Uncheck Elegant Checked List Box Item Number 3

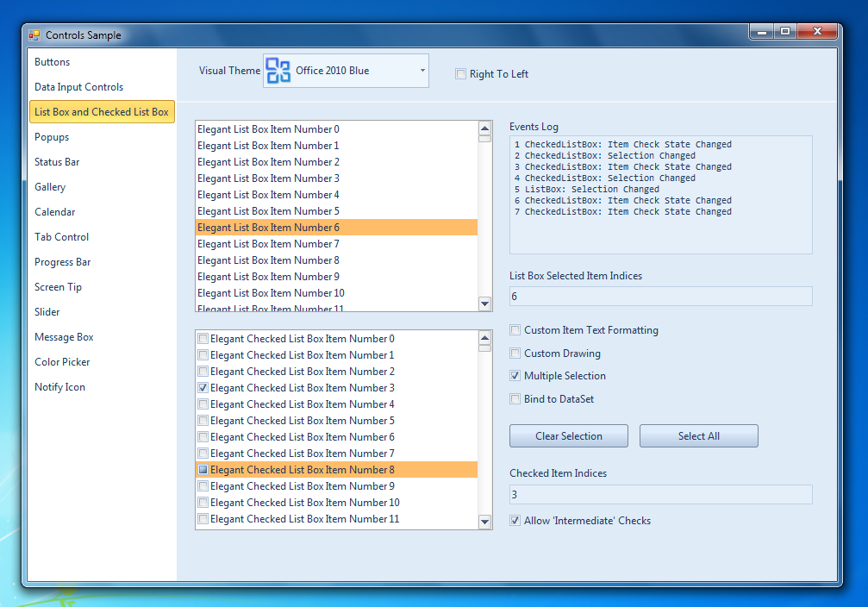tap(203, 388)
